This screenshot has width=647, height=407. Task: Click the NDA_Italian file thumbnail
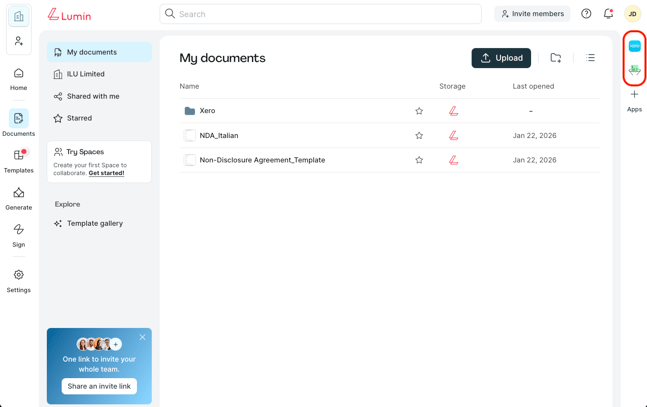[x=189, y=135]
